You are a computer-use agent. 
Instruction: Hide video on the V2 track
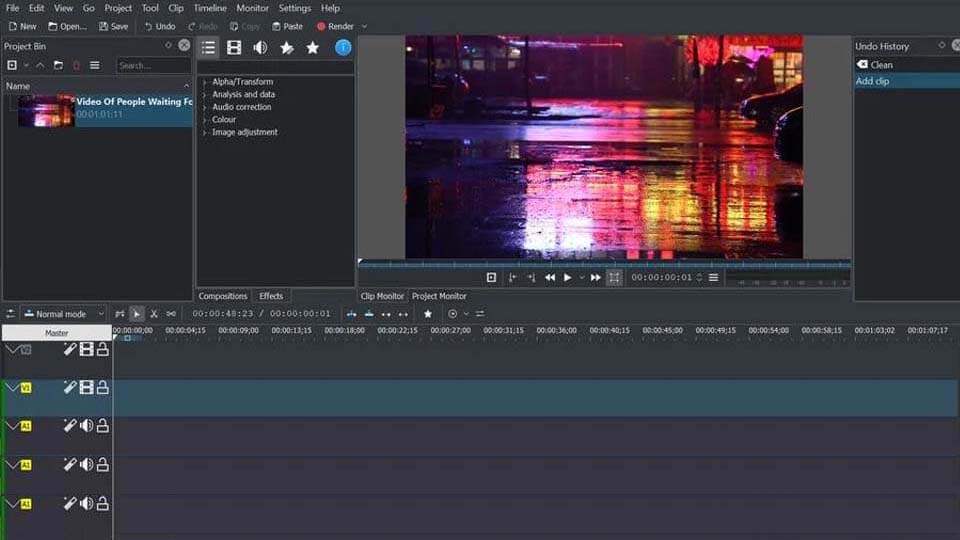86,349
